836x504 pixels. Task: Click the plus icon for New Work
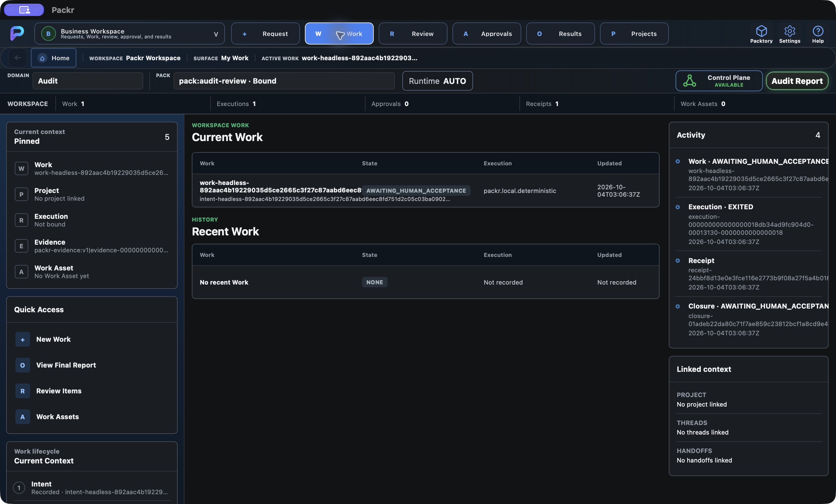tap(22, 340)
